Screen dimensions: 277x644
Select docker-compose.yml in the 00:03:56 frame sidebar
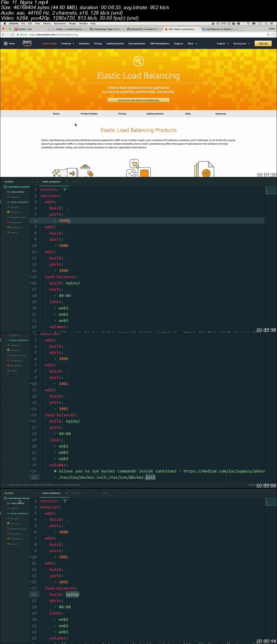click(x=19, y=340)
